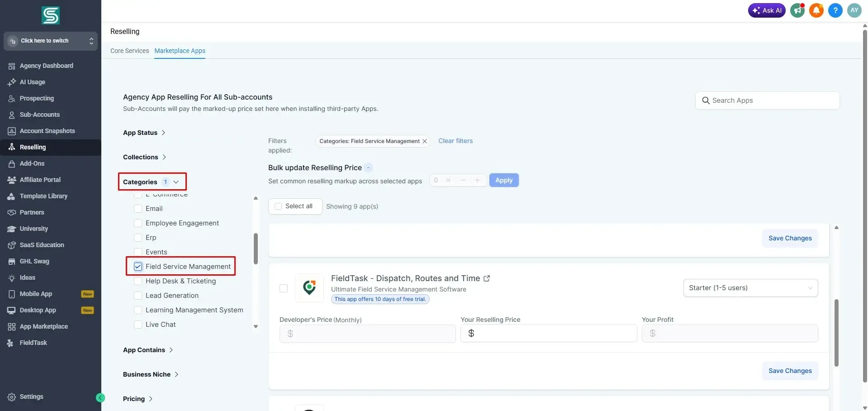Check the Erp category
Image resolution: width=868 pixels, height=411 pixels.
(138, 238)
